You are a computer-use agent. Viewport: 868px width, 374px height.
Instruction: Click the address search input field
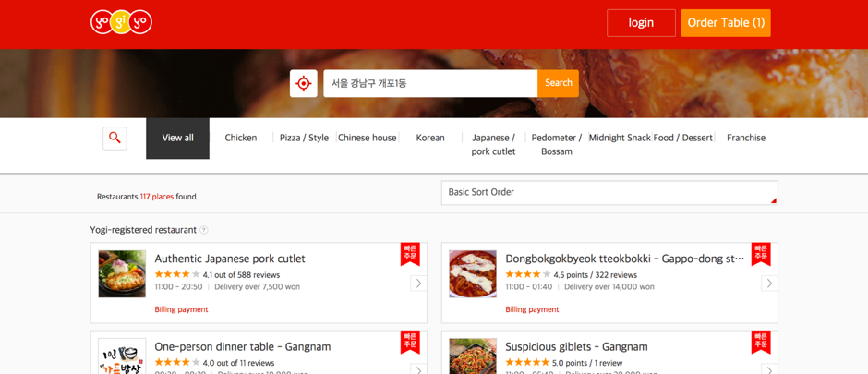(430, 83)
